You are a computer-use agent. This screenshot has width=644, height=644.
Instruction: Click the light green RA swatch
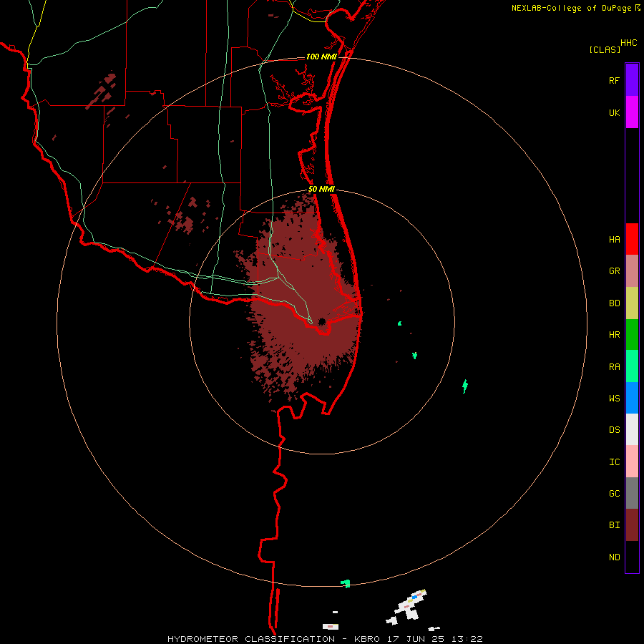point(632,366)
